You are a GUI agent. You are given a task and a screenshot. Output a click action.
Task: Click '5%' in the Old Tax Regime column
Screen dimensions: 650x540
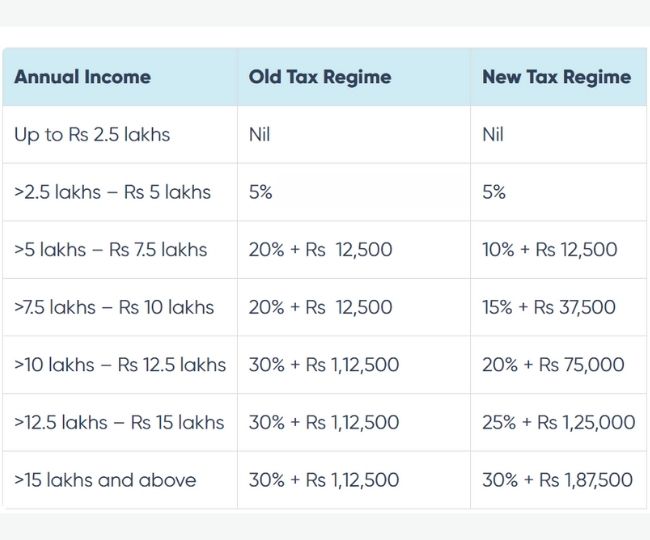click(260, 192)
